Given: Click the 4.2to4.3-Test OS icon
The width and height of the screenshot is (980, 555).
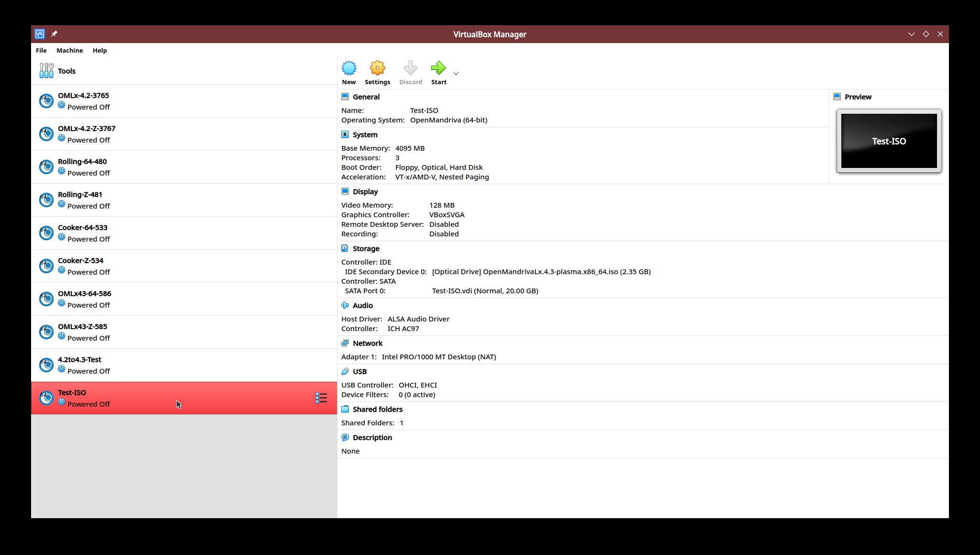Looking at the screenshot, I should (x=46, y=365).
